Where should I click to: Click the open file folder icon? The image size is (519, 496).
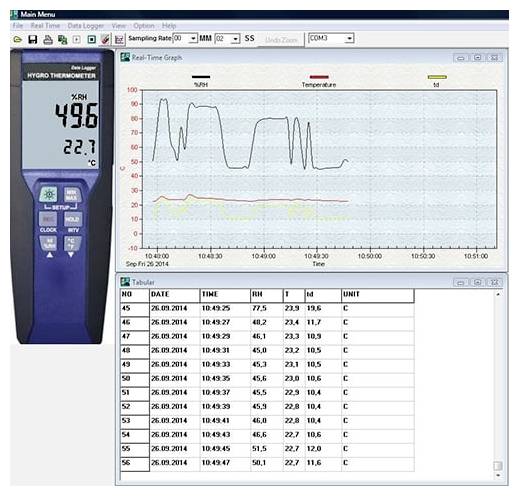pyautogui.click(x=17, y=40)
